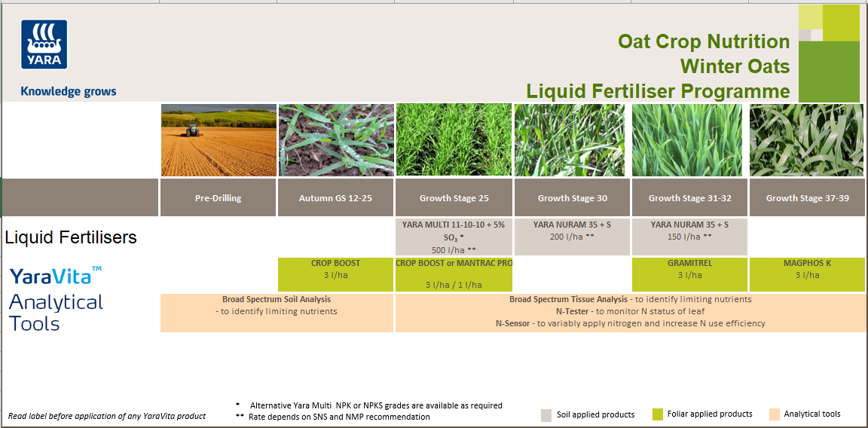
Task: Open the Growth Stage 37-39 leaf photo
Action: point(808,140)
